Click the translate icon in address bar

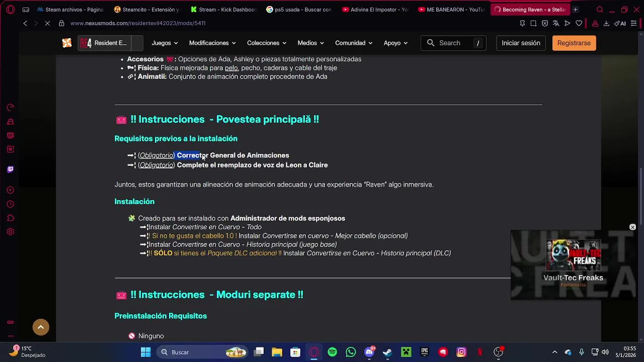click(556, 23)
